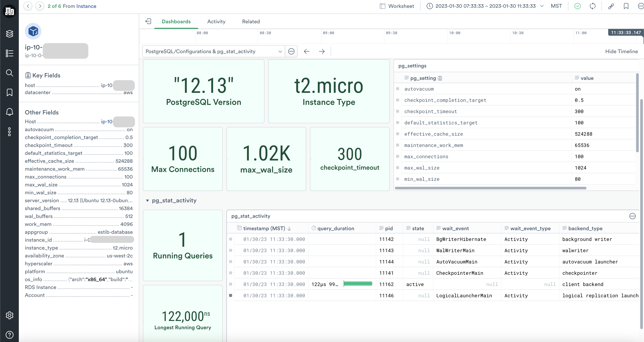
Task: Go to next instance arrow
Action: pyautogui.click(x=40, y=6)
